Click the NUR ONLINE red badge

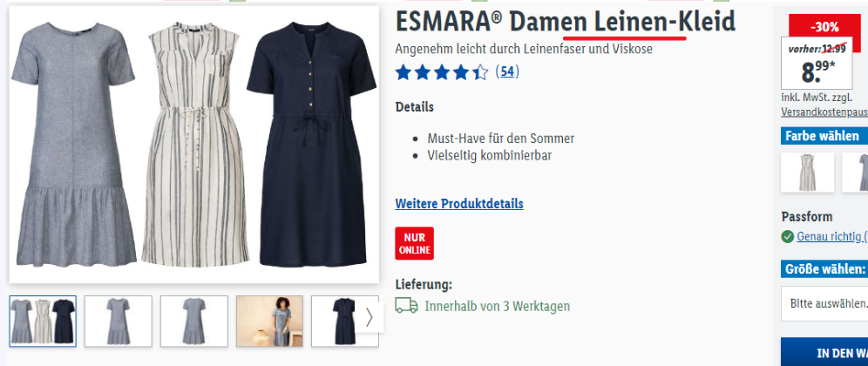[414, 243]
